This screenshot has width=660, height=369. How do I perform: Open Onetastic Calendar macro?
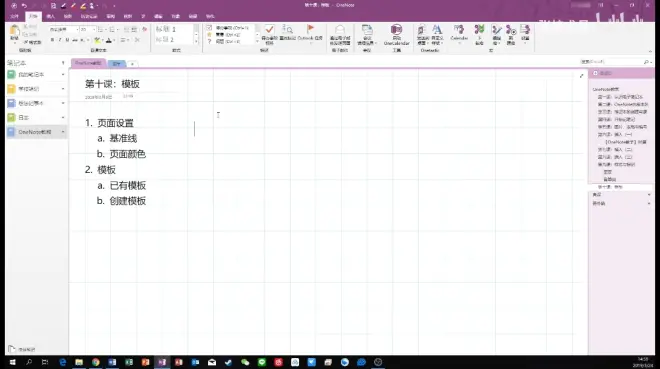point(459,32)
